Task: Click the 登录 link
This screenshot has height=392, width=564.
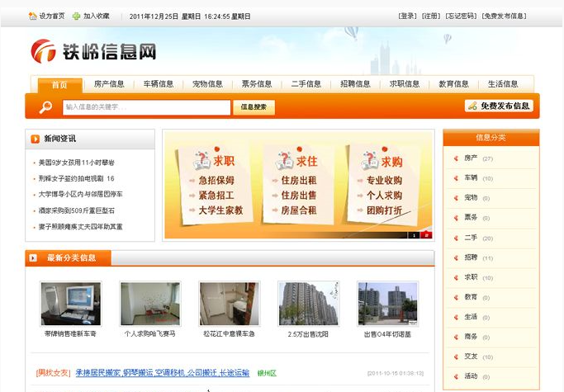Action: click(x=408, y=17)
